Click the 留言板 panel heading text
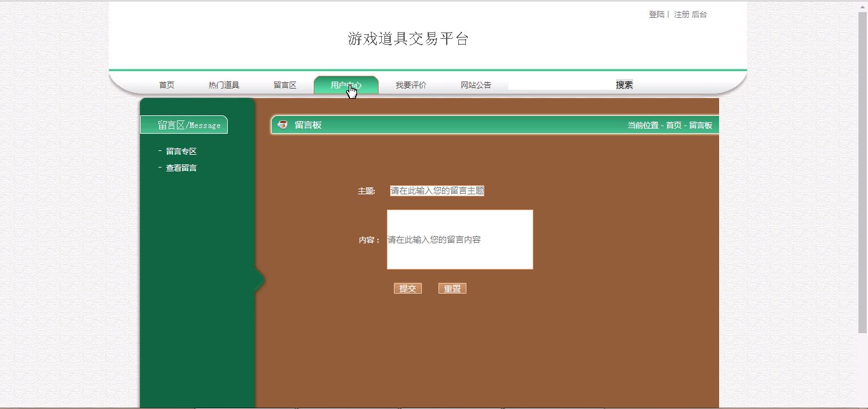Viewport: 868px width, 409px height. (308, 125)
